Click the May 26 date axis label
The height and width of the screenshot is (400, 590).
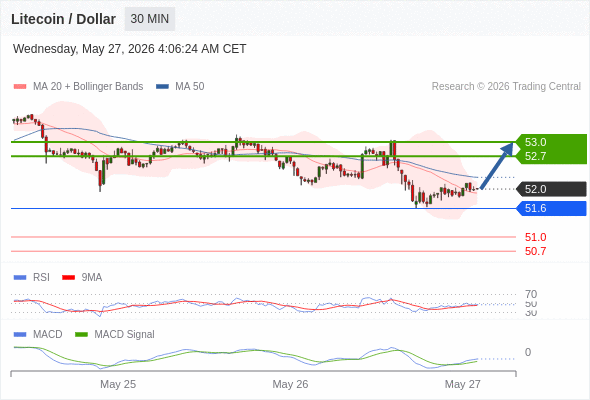coord(290,384)
